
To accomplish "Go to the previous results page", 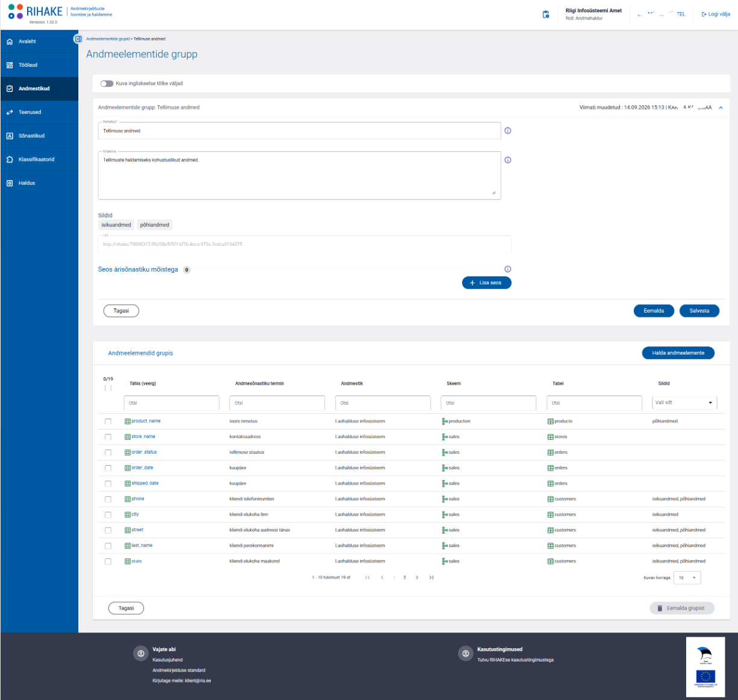I will click(382, 578).
